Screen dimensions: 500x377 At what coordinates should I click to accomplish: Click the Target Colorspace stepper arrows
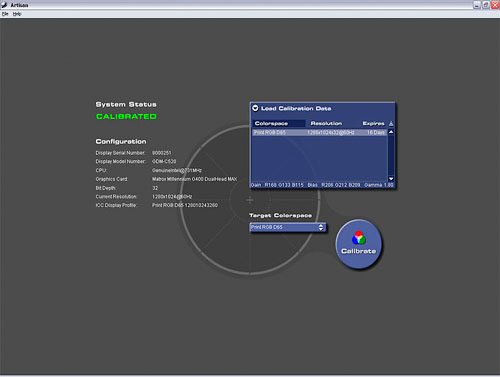coord(321,227)
